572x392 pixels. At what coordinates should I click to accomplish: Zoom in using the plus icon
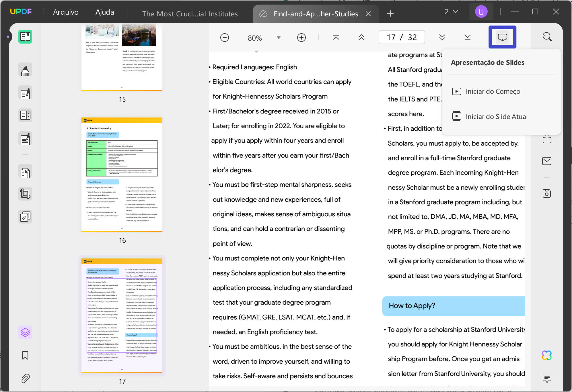[301, 37]
